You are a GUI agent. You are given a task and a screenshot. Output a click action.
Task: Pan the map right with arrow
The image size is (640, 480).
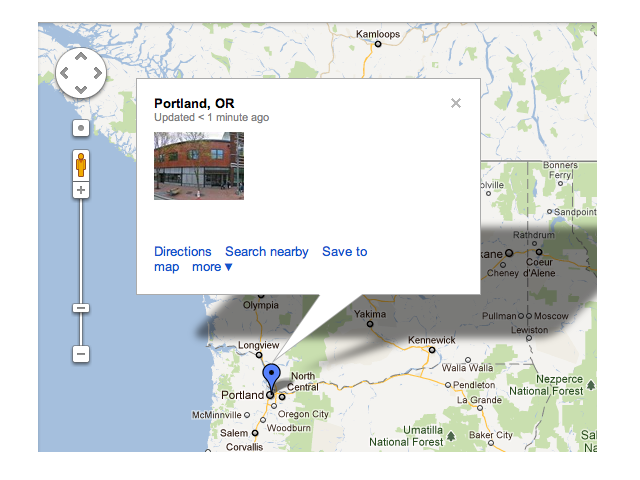(97, 73)
